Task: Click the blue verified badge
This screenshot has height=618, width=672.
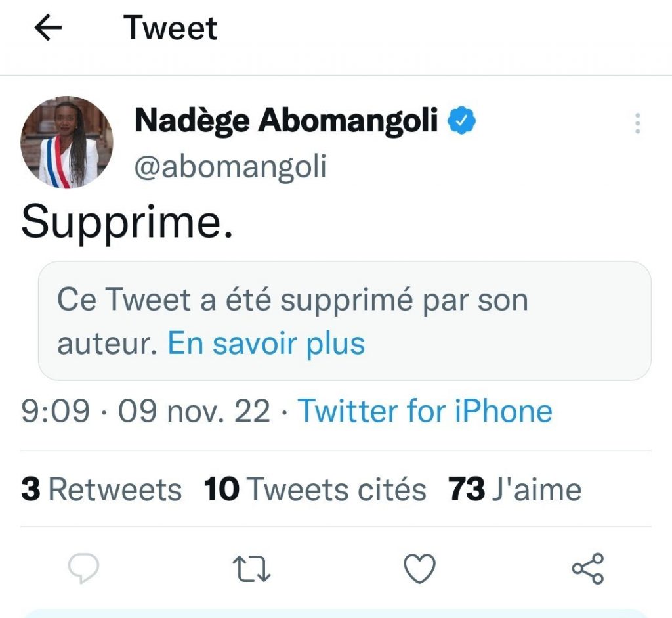Action: point(462,120)
